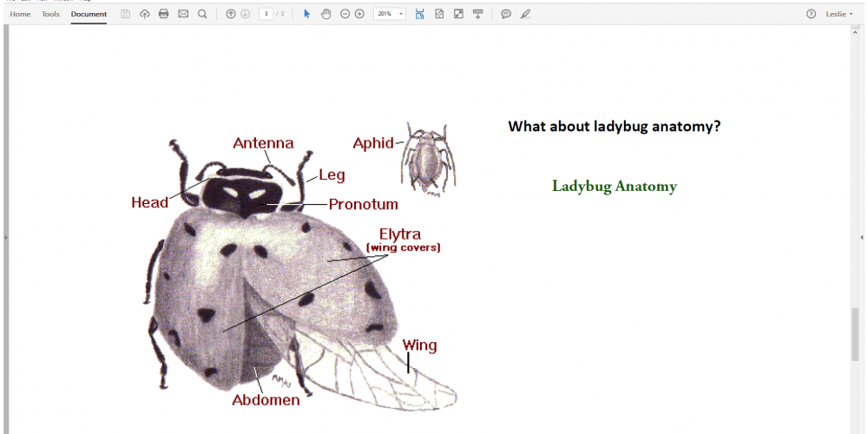The image size is (868, 434).
Task: Select the highlighter pen tool
Action: tap(525, 14)
